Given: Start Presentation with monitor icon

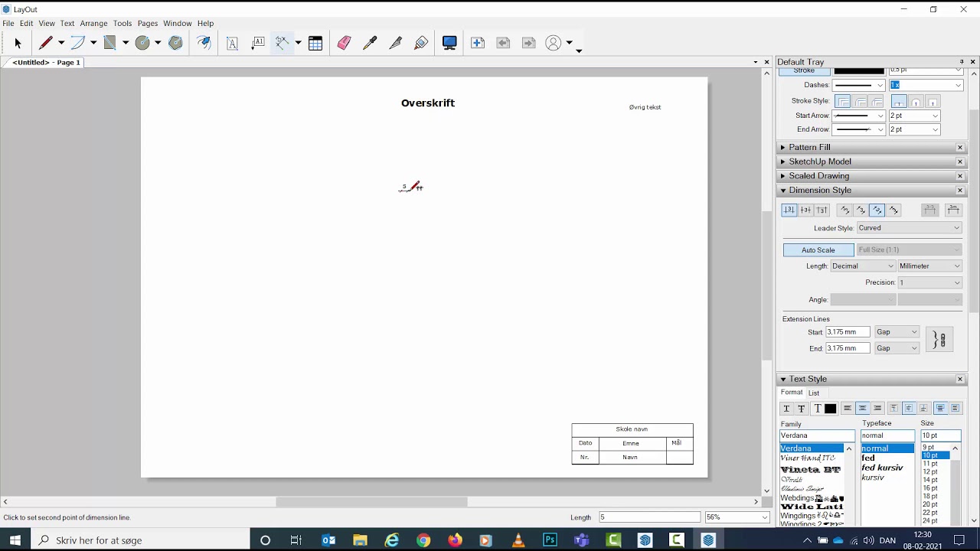Looking at the screenshot, I should (449, 44).
